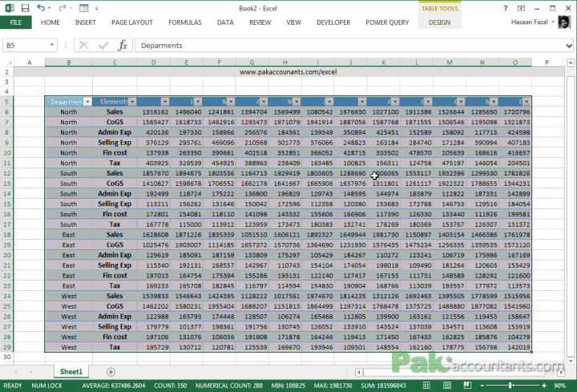Select the South Fin cost cell
577x392 pixels.
coord(115,214)
